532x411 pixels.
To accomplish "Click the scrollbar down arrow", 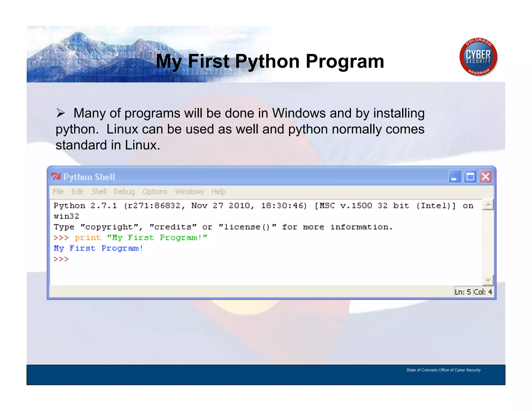I will [x=488, y=280].
